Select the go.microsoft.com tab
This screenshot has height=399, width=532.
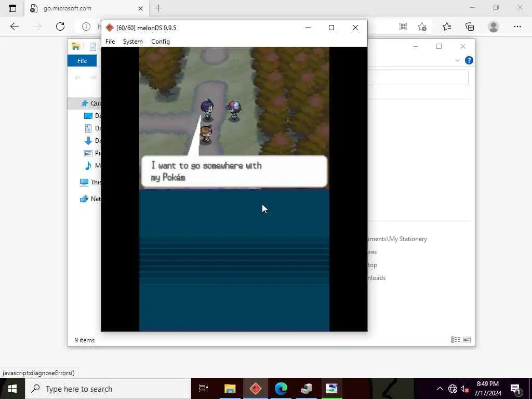(x=87, y=8)
